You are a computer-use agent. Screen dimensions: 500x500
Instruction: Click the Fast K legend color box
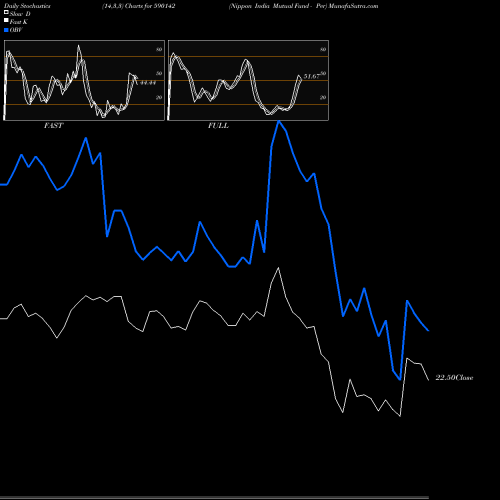tap(6, 21)
